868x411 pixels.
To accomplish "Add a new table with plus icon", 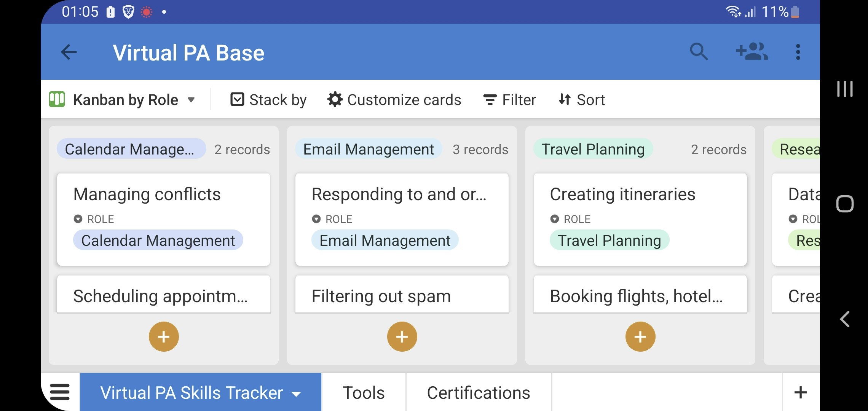I will [801, 392].
